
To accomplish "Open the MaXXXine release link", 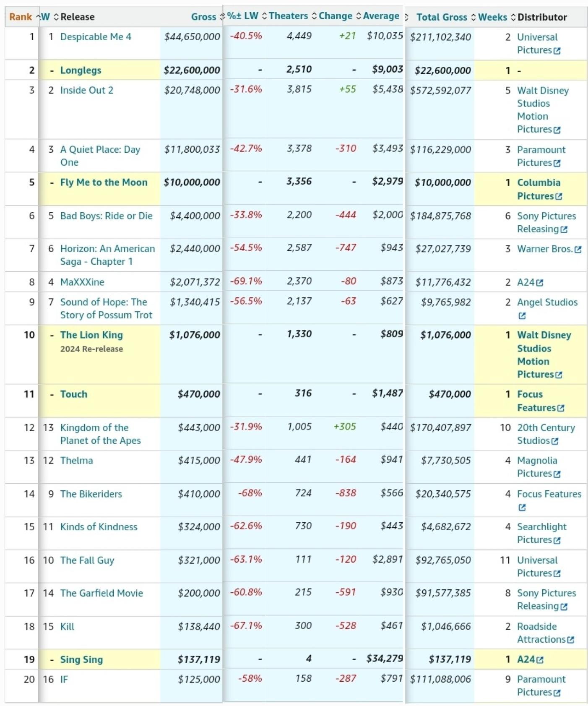I will click(82, 282).
